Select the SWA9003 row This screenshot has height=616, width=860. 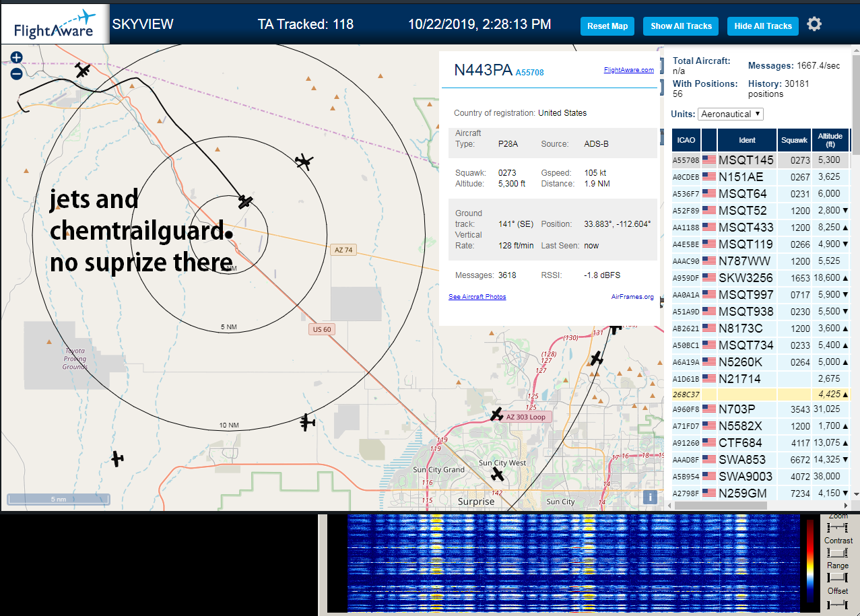761,477
